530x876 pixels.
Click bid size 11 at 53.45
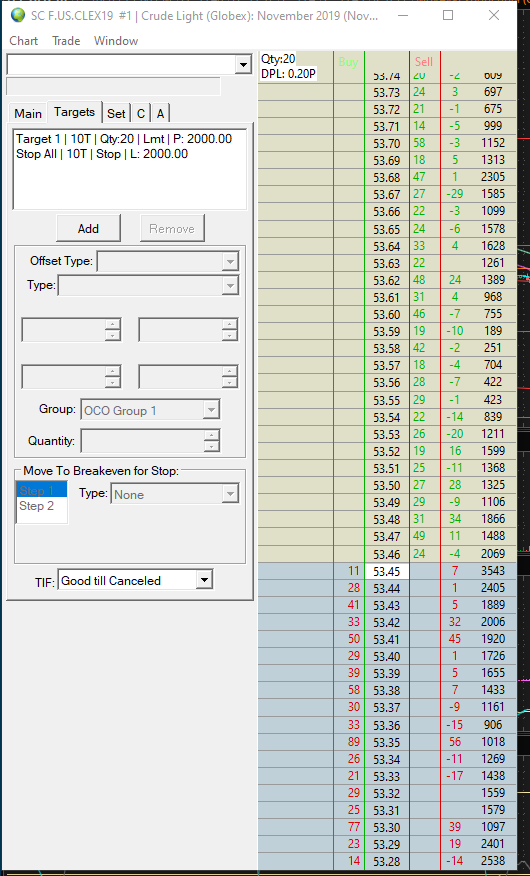tap(354, 570)
